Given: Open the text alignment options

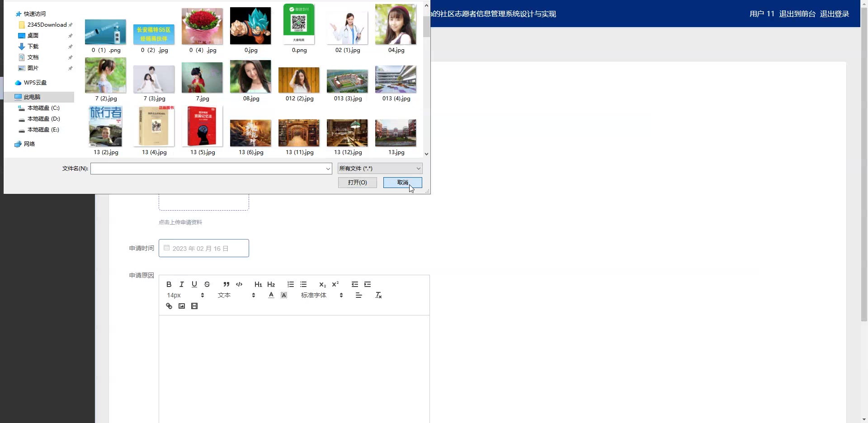Looking at the screenshot, I should pos(359,295).
